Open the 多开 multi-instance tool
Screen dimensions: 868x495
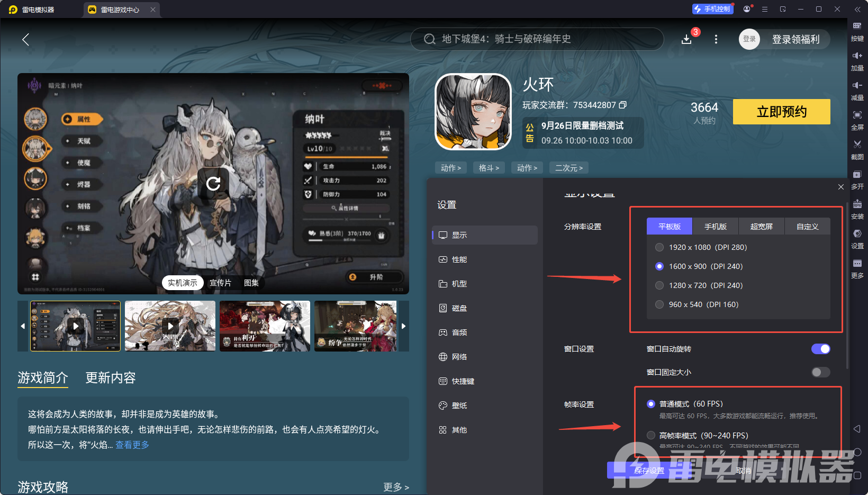click(857, 179)
